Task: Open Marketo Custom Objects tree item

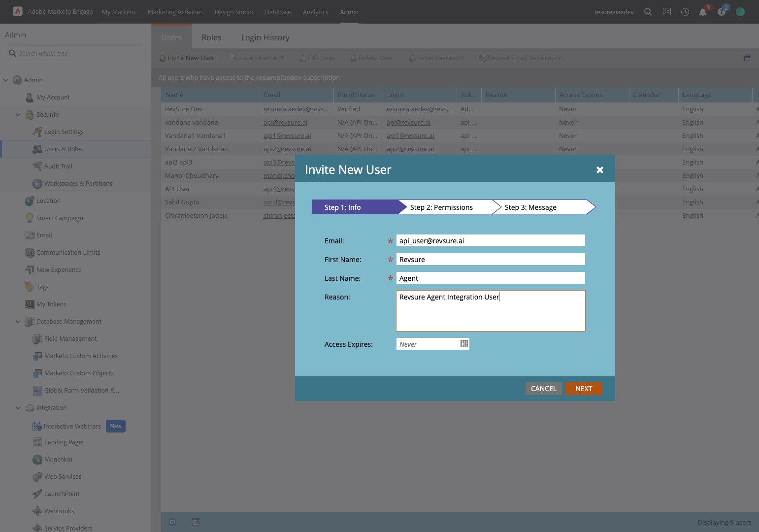Action: coord(79,373)
